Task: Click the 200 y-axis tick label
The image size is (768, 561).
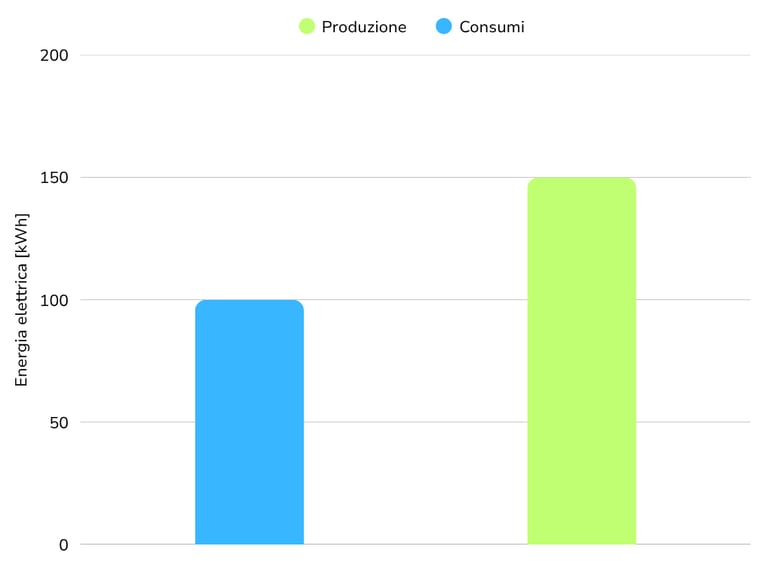Action: coord(54,55)
